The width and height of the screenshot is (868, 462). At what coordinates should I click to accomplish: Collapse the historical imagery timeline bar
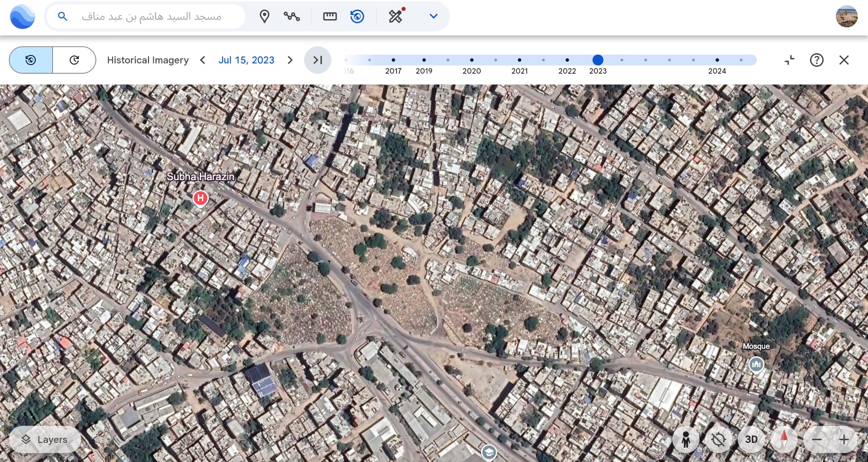click(x=789, y=60)
